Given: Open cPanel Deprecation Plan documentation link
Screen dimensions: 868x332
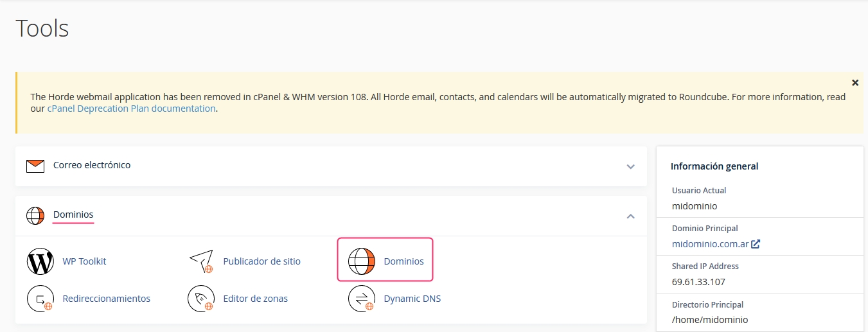Looking at the screenshot, I should pyautogui.click(x=131, y=109).
